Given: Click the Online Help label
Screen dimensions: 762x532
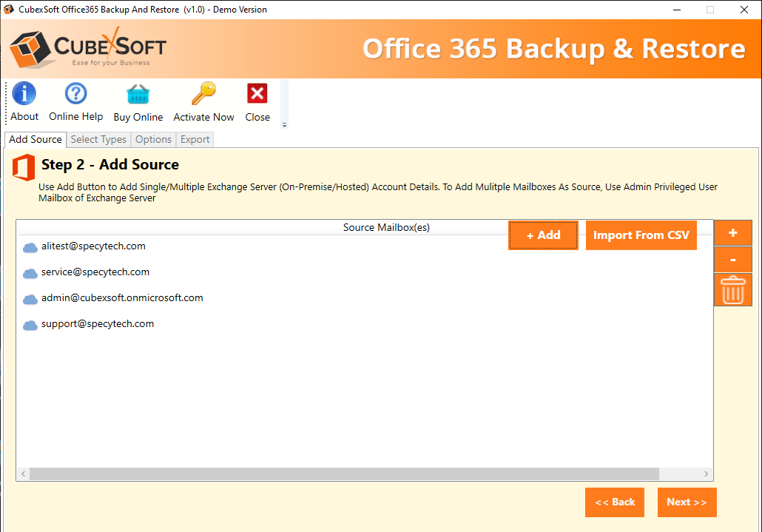Looking at the screenshot, I should click(75, 117).
